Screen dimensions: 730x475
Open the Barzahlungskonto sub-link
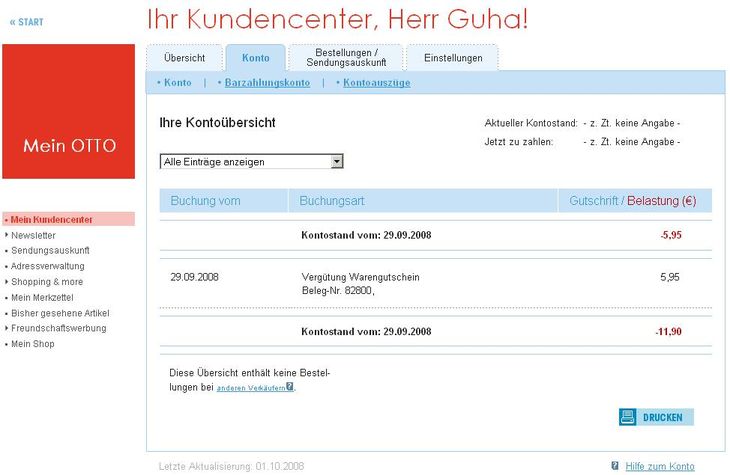267,83
